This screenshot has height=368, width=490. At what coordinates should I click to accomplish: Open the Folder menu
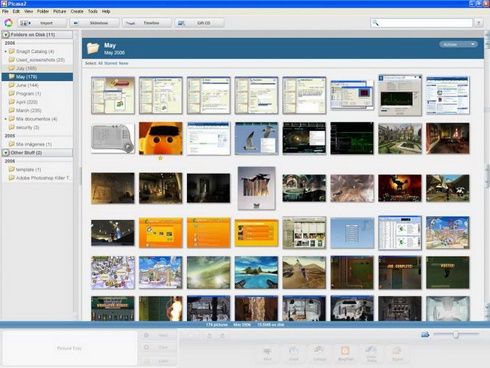click(43, 11)
